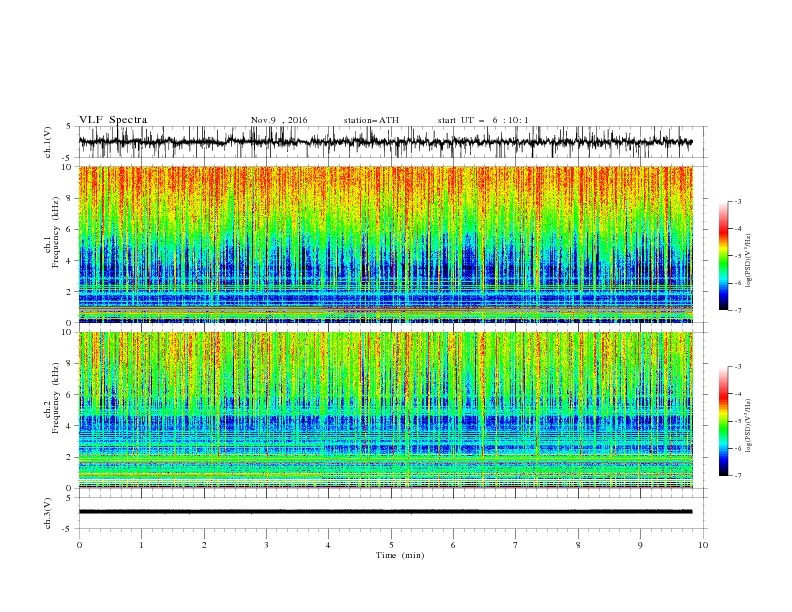Viewport: 792px width, 612px height.
Task: Select the "Nov.9 , 2016" date text
Action: 279,120
